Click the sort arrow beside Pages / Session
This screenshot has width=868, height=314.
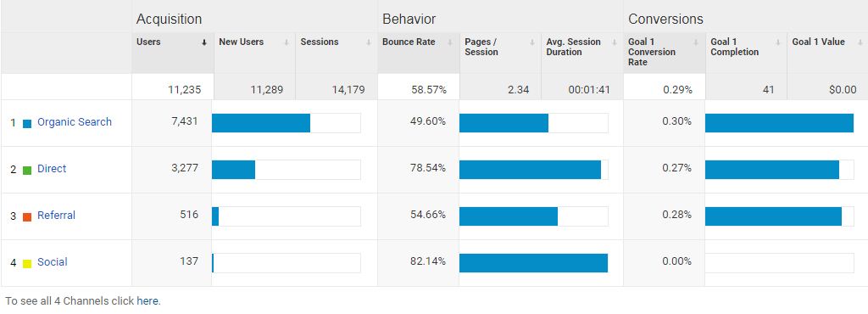(532, 42)
